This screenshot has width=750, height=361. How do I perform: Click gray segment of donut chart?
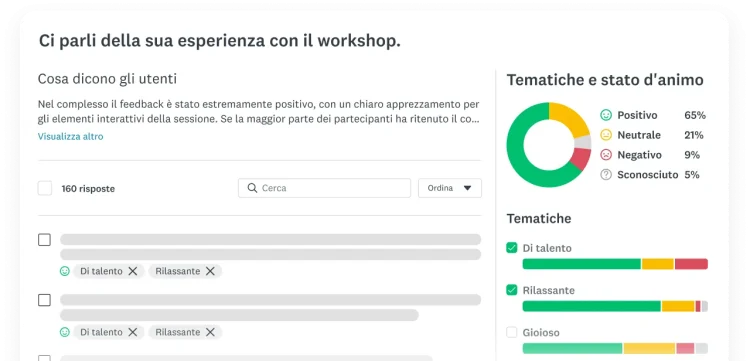click(x=583, y=142)
